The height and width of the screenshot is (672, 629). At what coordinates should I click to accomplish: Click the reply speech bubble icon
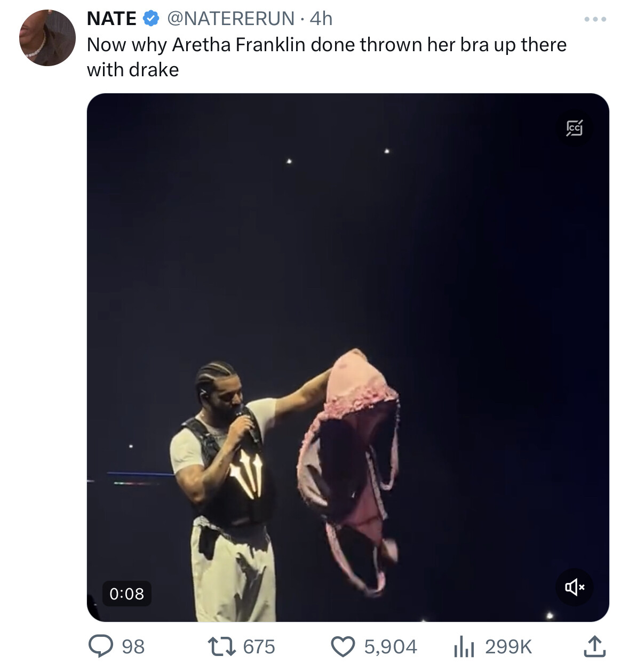coord(100,646)
